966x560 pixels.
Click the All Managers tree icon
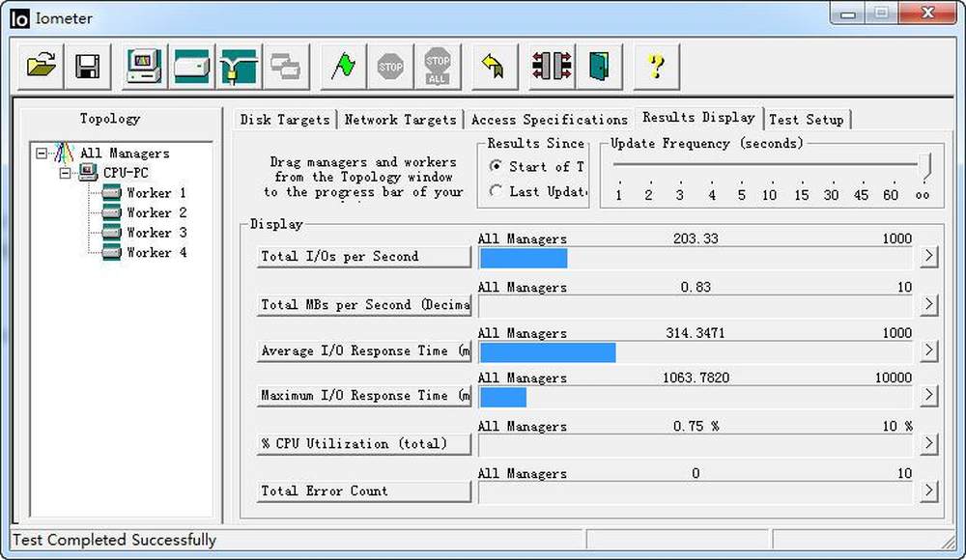[x=64, y=153]
